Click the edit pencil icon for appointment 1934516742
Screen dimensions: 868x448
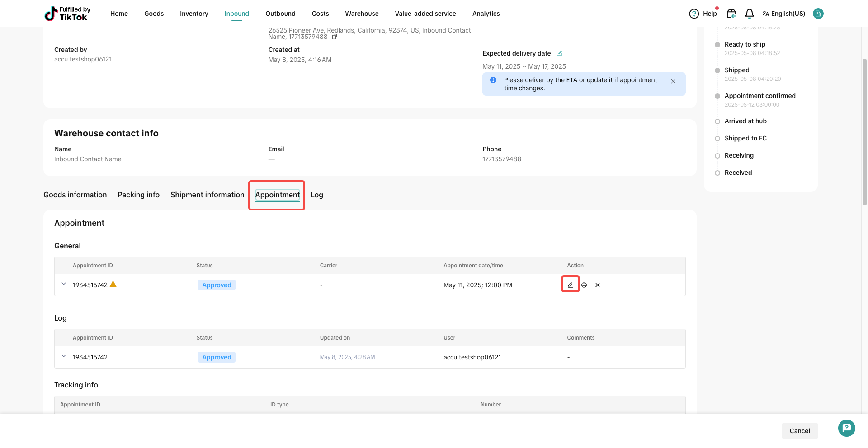(x=570, y=285)
